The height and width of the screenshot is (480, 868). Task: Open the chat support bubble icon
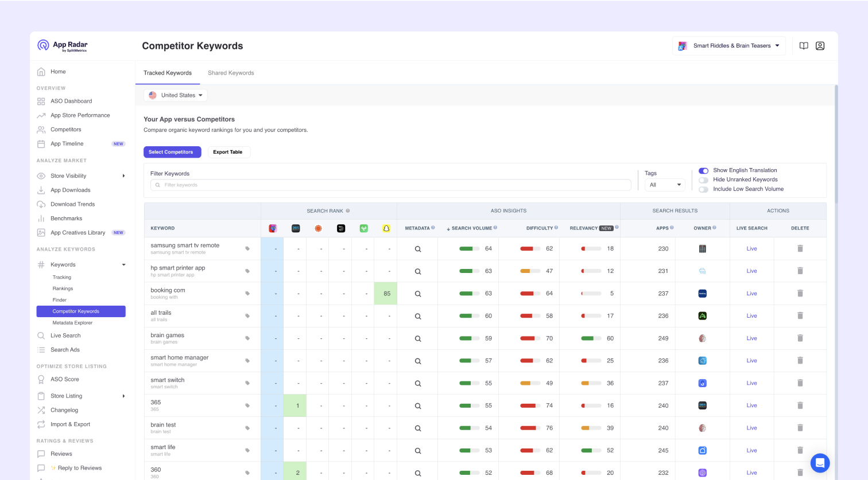pos(820,463)
